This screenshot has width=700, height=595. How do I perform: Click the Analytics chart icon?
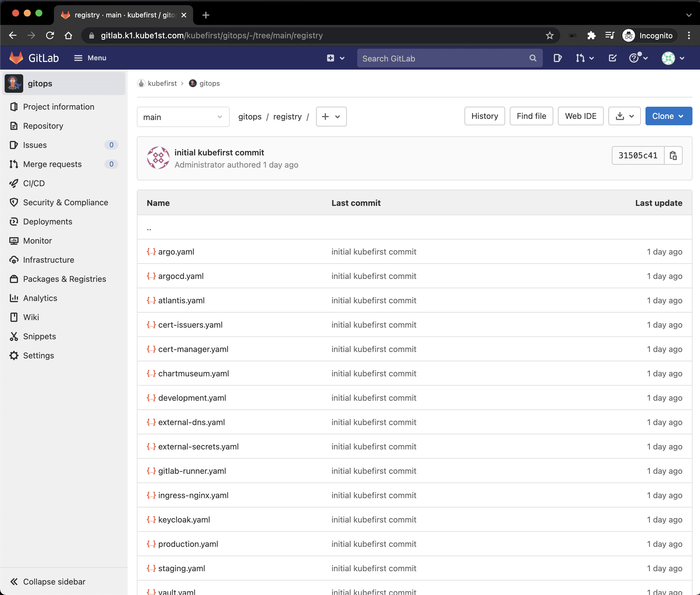click(x=14, y=298)
